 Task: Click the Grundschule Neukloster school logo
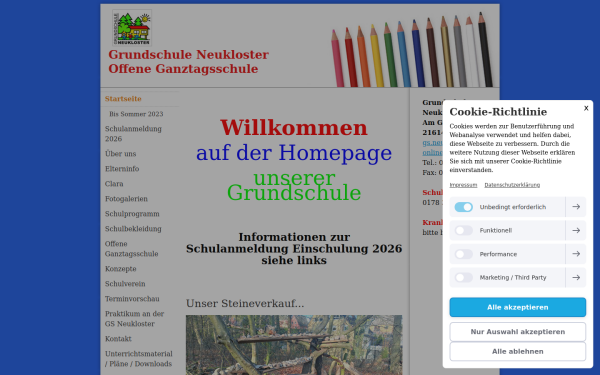point(132,28)
